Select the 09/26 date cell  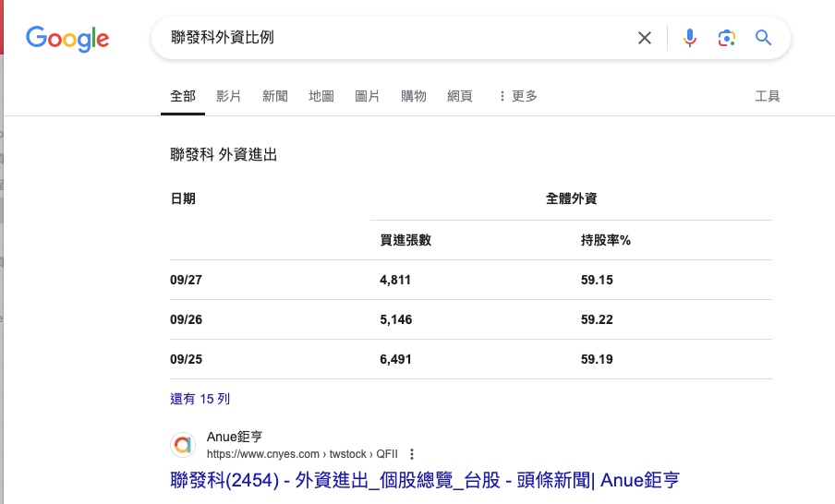pos(186,320)
